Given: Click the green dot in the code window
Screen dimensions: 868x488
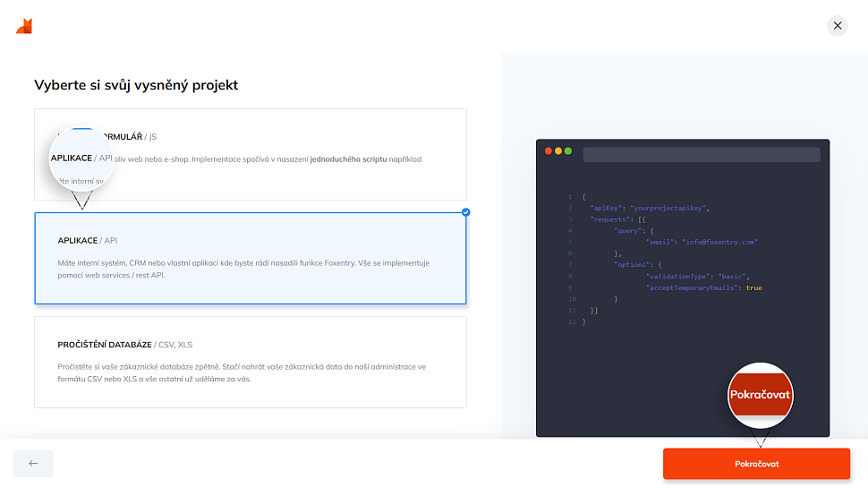Looking at the screenshot, I should tap(567, 151).
